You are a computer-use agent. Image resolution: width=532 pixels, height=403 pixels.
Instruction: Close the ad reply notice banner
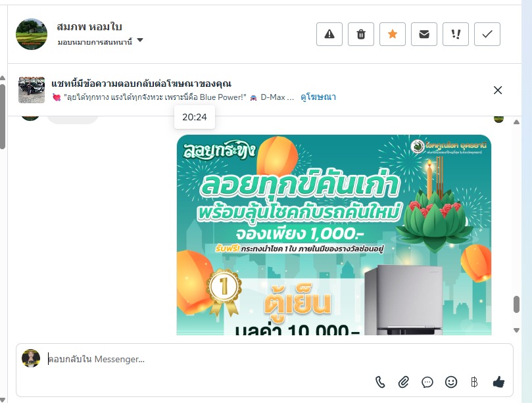click(x=497, y=90)
